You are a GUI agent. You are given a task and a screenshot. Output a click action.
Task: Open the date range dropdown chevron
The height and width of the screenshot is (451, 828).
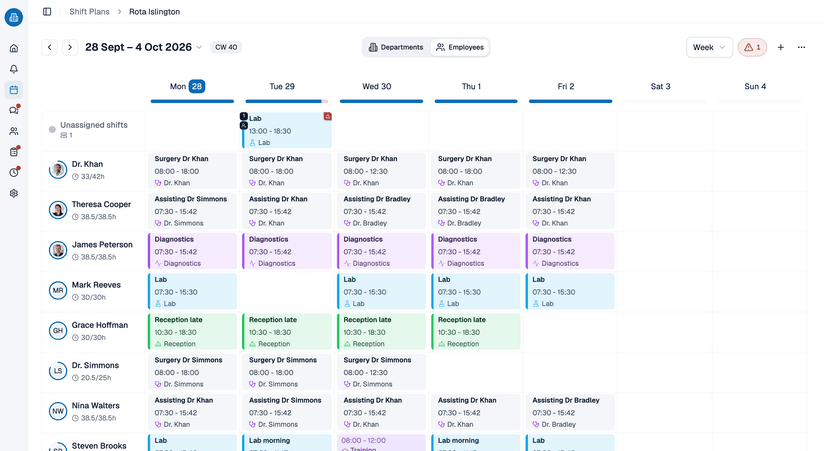click(199, 47)
